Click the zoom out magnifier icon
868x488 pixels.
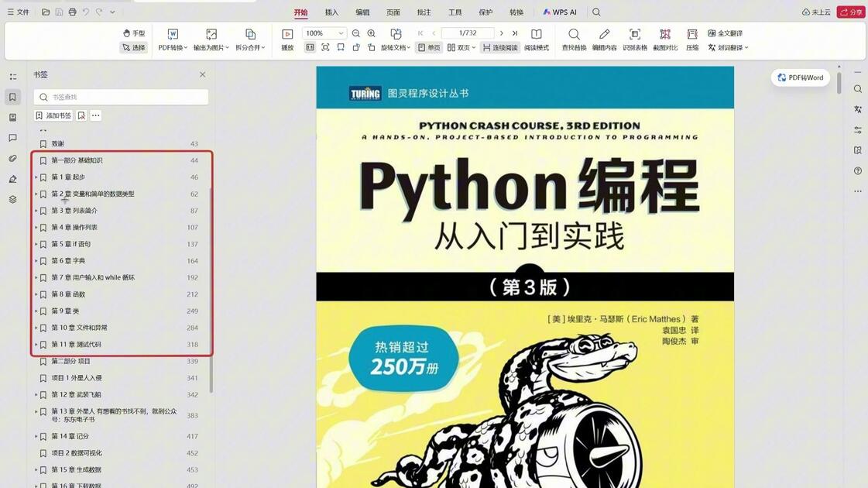356,33
